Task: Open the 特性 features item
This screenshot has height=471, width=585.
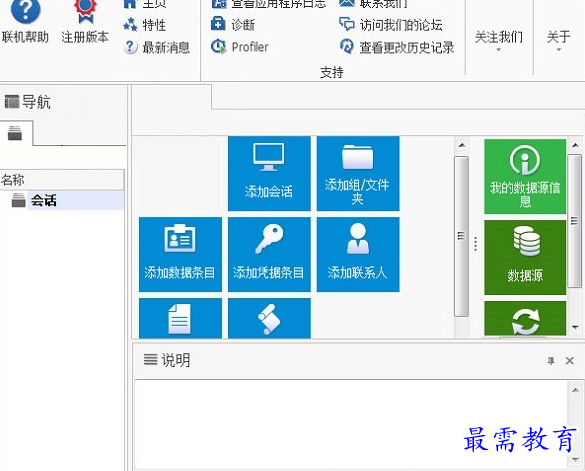Action: coord(144,25)
